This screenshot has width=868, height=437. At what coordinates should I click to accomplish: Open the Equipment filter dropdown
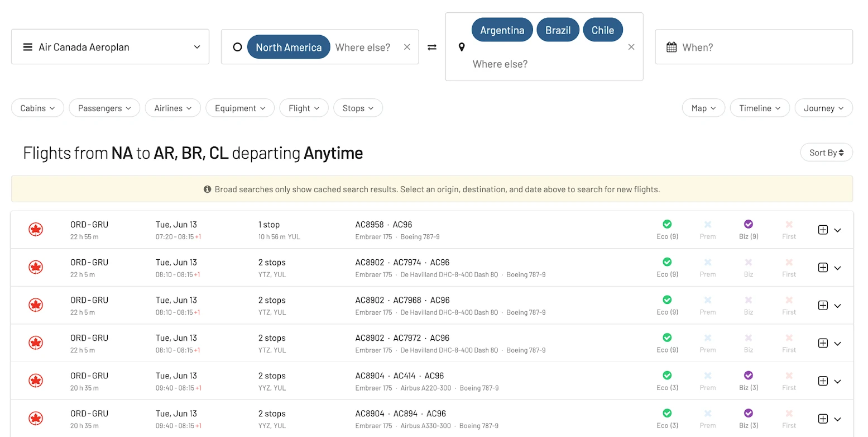(240, 108)
